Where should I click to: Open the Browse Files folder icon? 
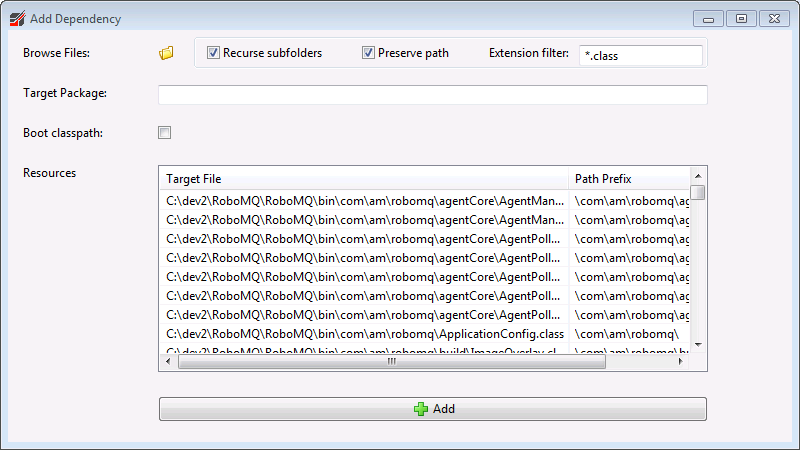(x=167, y=53)
